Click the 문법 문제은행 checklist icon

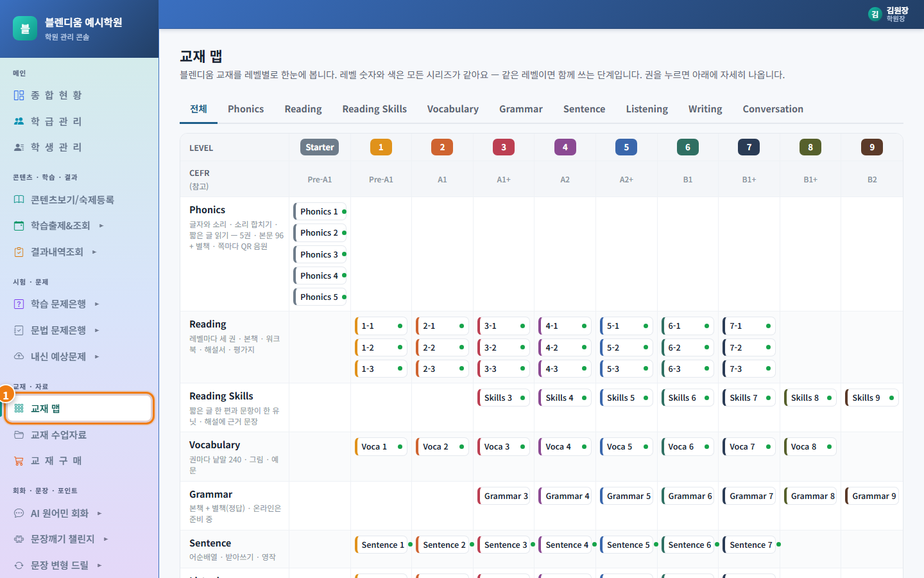(x=19, y=330)
